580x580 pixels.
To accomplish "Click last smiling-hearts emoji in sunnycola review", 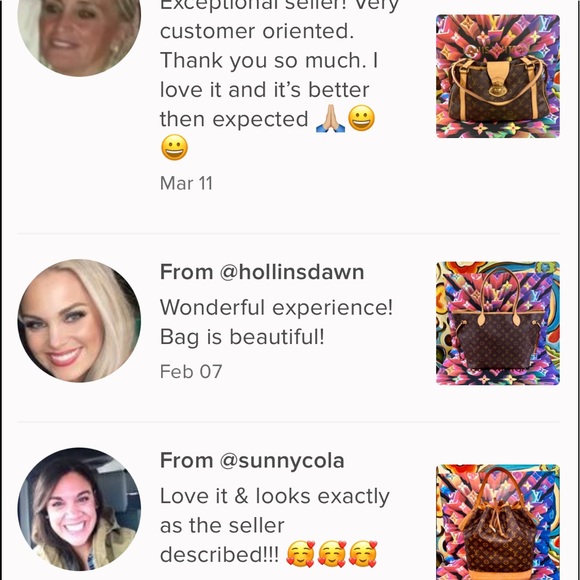I will [x=363, y=554].
